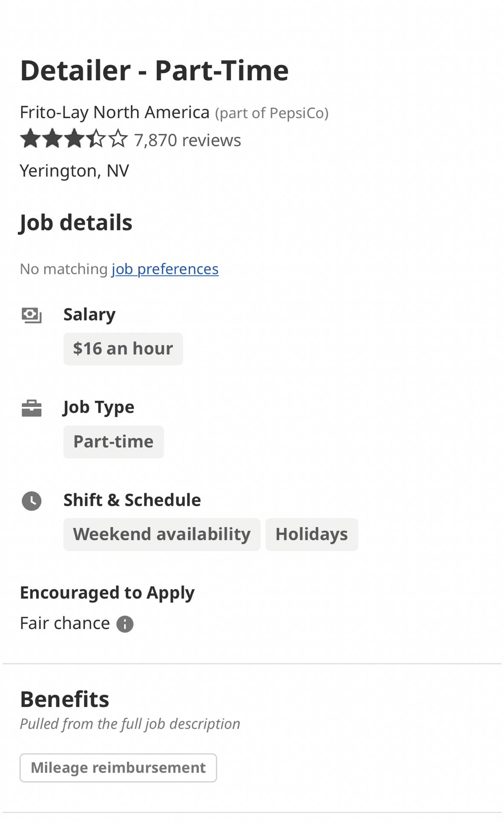This screenshot has width=504, height=823.
Task: Click the salary money icon
Action: 32,316
